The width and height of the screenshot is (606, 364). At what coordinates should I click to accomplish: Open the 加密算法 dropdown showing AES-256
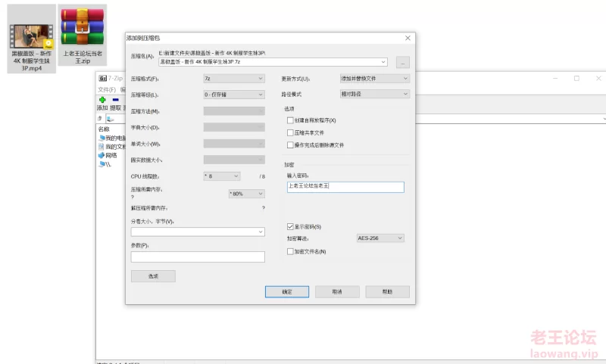click(x=380, y=238)
